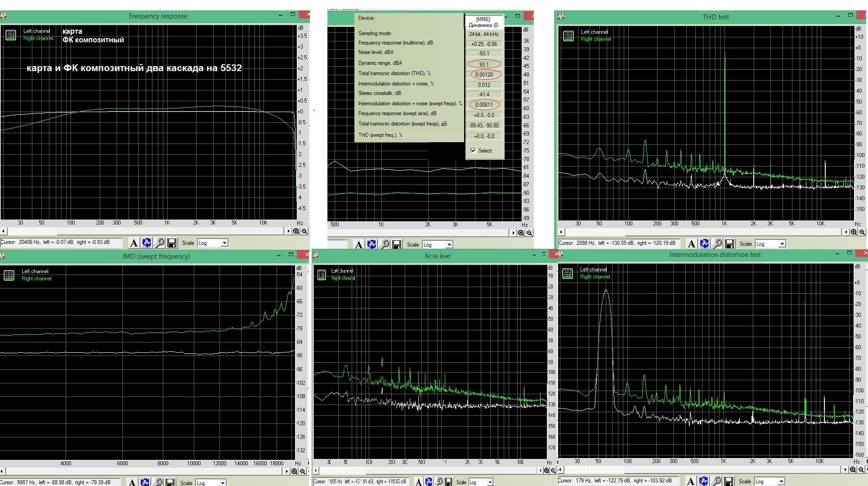The height and width of the screenshot is (486, 868).
Task: Click graph legend icon in THD test window
Action: click(568, 36)
